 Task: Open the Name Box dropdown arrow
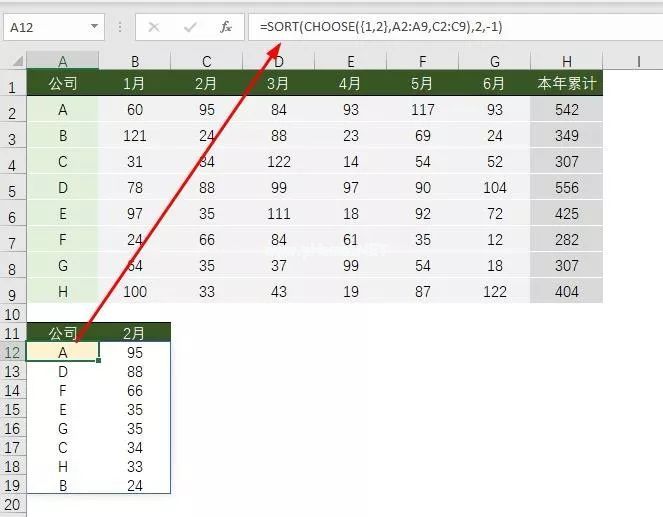pos(94,27)
